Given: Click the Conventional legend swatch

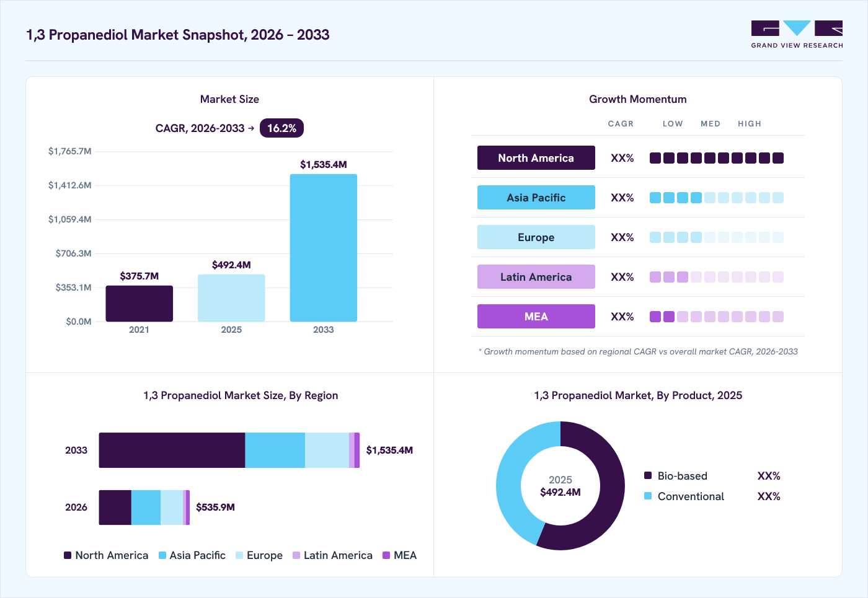Looking at the screenshot, I should 648,496.
